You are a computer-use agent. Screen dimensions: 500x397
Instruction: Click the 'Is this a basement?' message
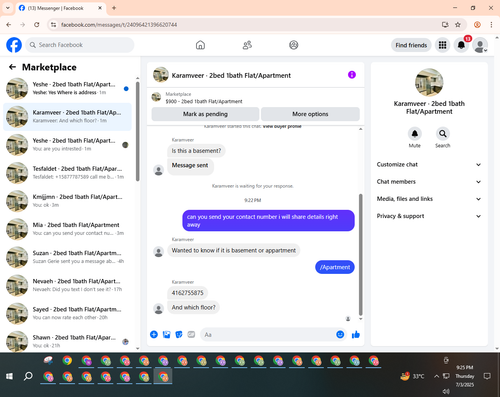[196, 151]
